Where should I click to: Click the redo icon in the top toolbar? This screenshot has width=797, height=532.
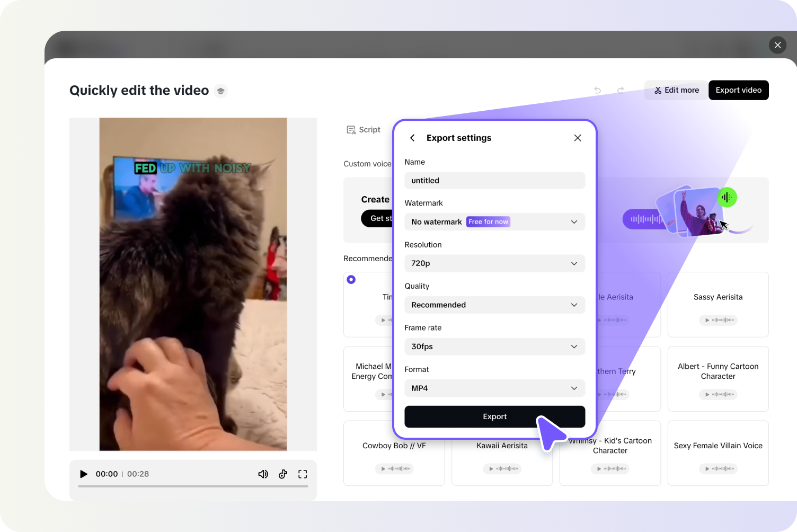coord(621,90)
